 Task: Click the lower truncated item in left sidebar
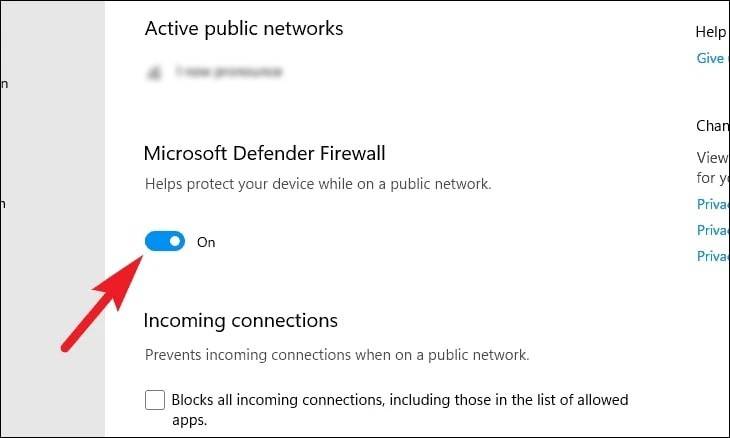tap(4, 203)
